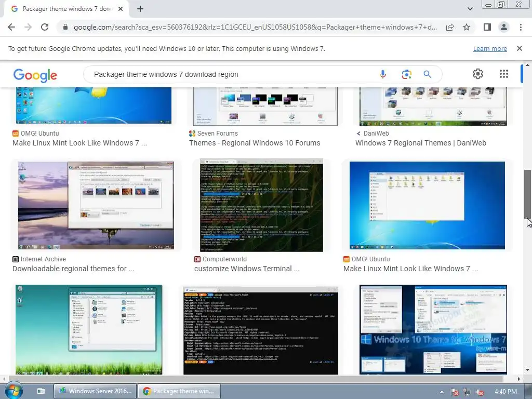Open a new browser tab
The width and height of the screenshot is (532, 399).
[x=140, y=9]
